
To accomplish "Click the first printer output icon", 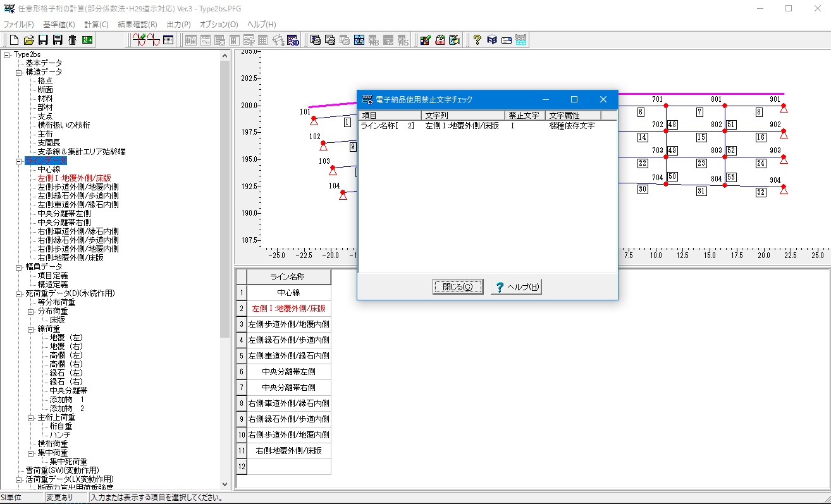I will pyautogui.click(x=315, y=40).
